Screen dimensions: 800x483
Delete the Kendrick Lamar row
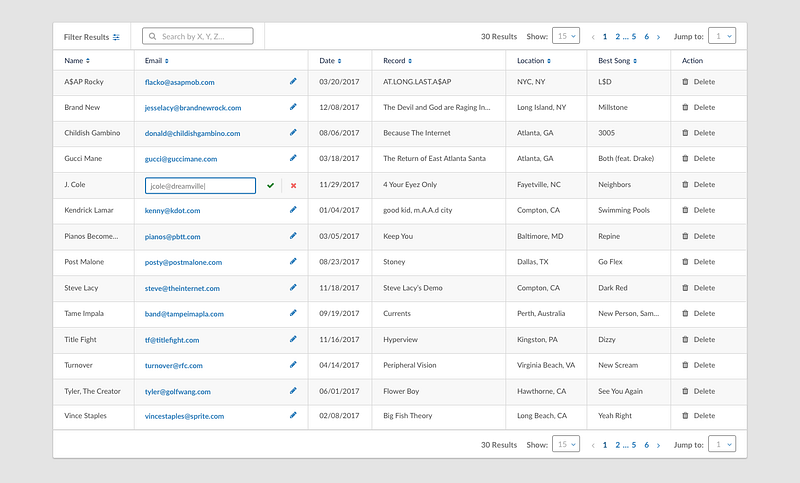pyautogui.click(x=698, y=210)
